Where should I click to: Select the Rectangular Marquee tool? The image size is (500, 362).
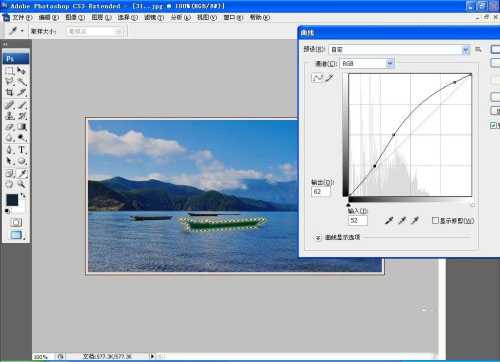(x=9, y=71)
